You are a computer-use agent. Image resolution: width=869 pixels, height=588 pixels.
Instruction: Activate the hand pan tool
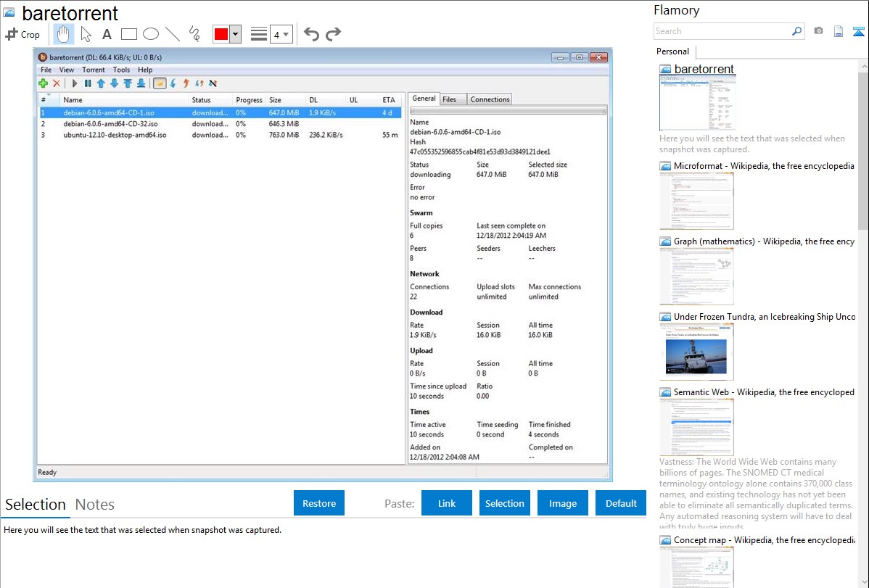(x=64, y=34)
